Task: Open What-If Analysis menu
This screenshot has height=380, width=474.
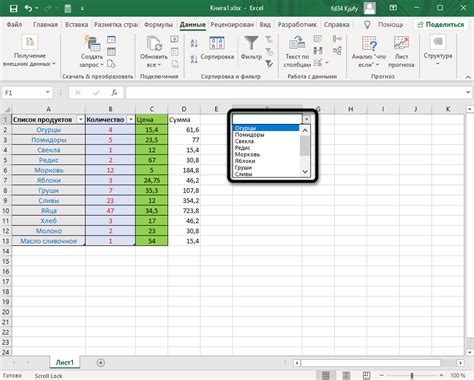Action: pyautogui.click(x=369, y=52)
